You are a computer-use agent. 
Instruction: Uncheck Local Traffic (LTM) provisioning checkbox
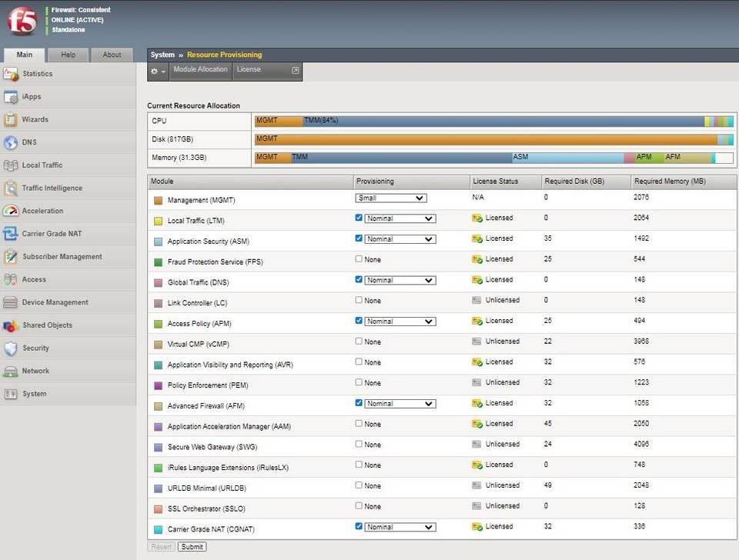click(359, 218)
